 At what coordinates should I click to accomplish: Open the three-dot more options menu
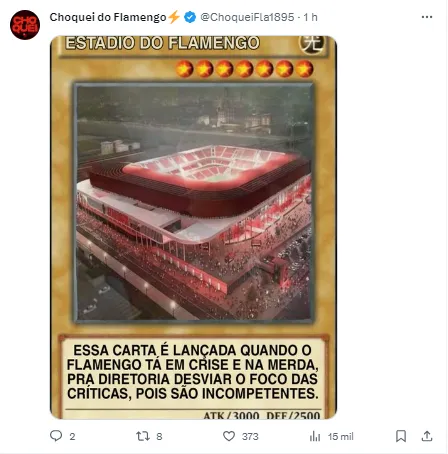pos(427,17)
